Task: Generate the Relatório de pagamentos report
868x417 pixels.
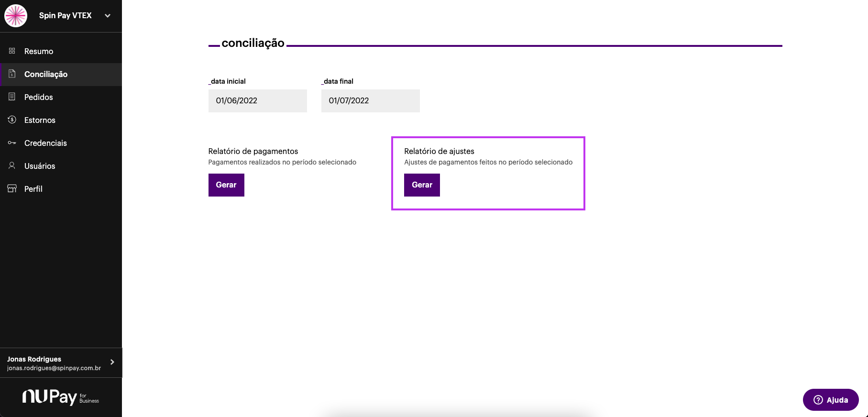Action: [226, 185]
